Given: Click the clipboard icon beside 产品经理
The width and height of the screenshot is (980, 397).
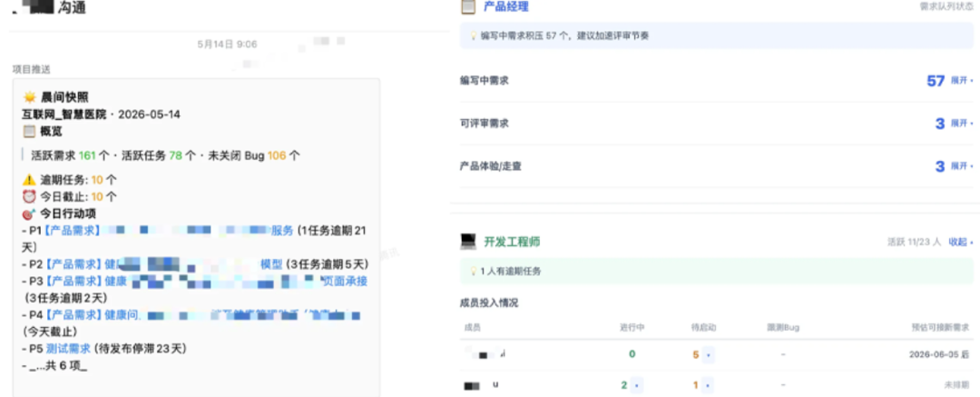Looking at the screenshot, I should click(468, 7).
